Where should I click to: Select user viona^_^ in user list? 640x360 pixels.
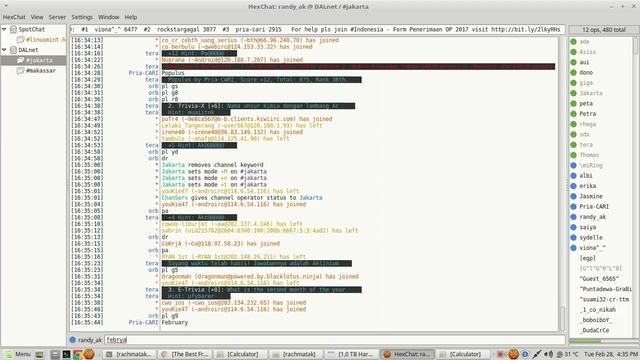point(592,248)
